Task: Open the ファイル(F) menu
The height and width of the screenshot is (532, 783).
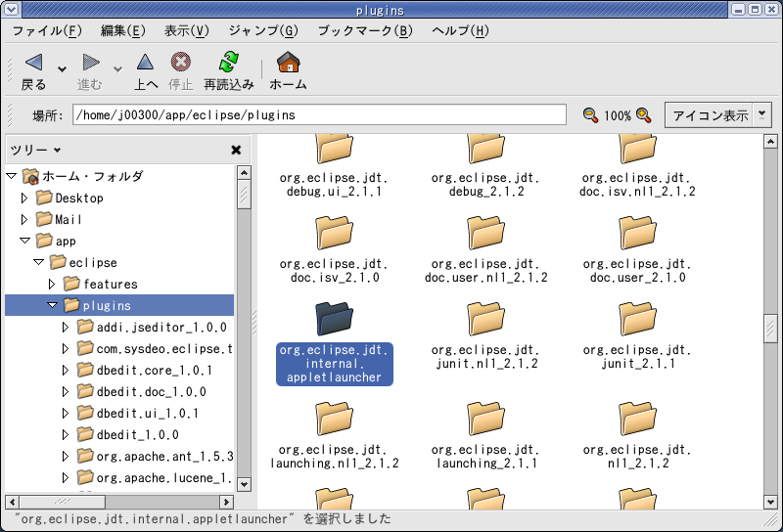Action: [x=47, y=31]
